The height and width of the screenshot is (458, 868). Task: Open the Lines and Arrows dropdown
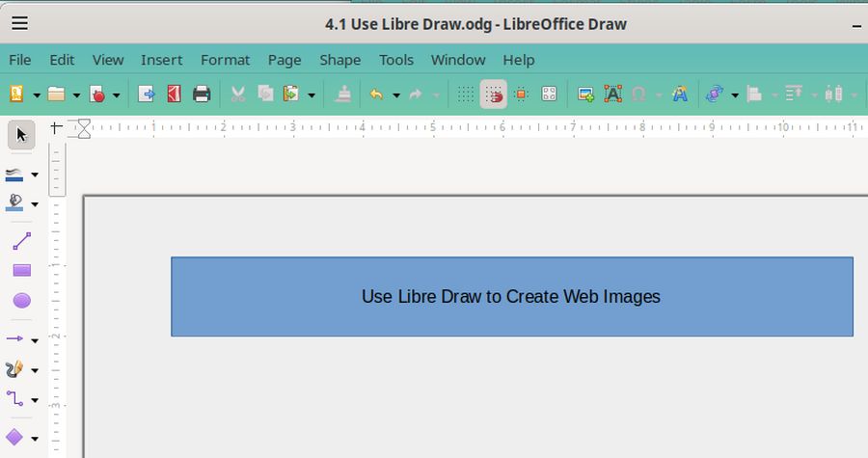[36, 339]
